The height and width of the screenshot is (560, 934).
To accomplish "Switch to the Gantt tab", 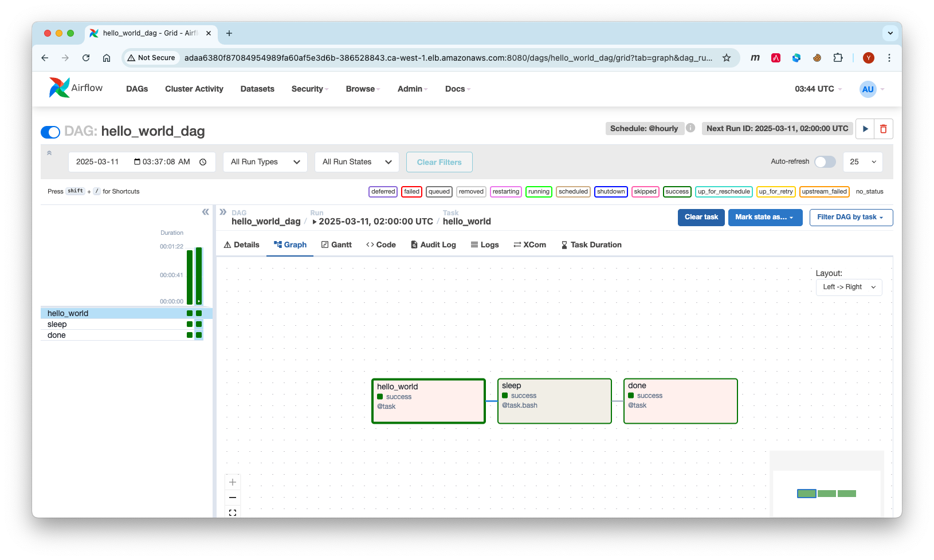I will [x=336, y=244].
